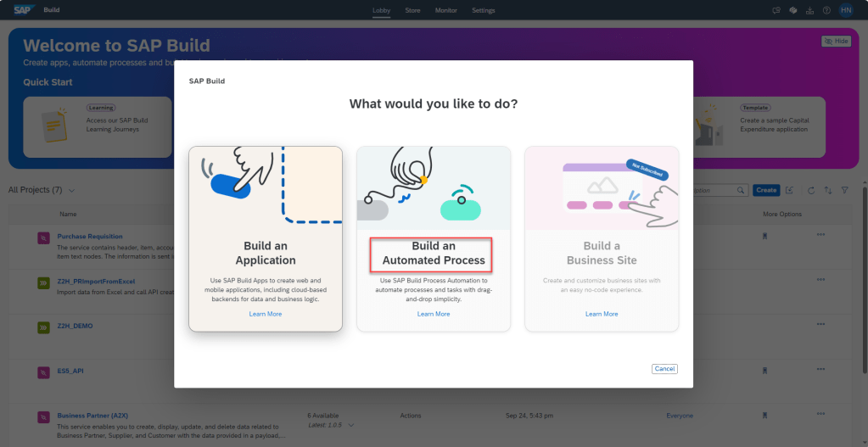The height and width of the screenshot is (447, 868).
Task: Open the Monitor tab
Action: 445,10
